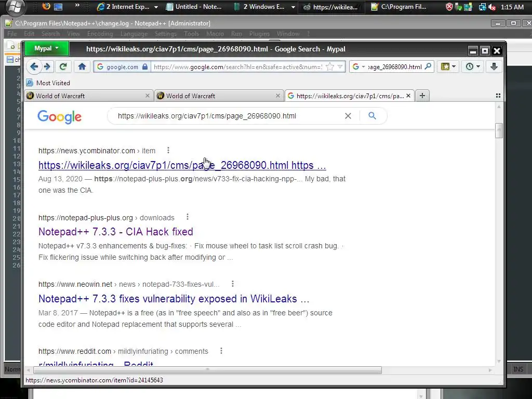Click the magnifier in the browser search box
Viewport: 532px width, 399px height.
tap(428, 66)
